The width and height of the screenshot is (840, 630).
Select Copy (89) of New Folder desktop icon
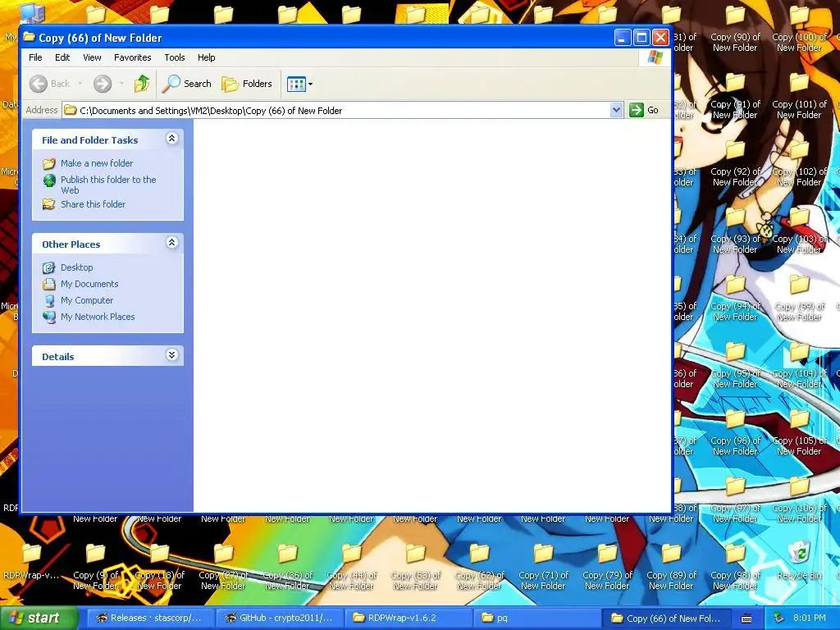pos(671,568)
